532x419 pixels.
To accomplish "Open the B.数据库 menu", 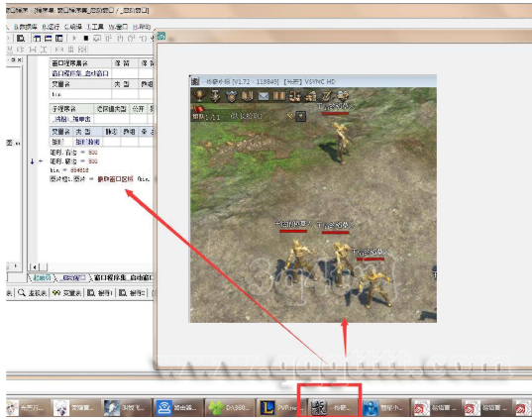I will click(x=26, y=27).
